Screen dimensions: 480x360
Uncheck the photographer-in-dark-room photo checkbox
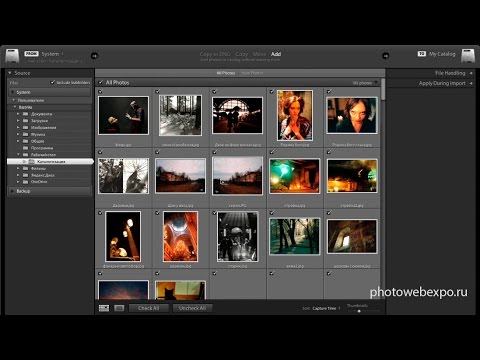click(x=100, y=91)
